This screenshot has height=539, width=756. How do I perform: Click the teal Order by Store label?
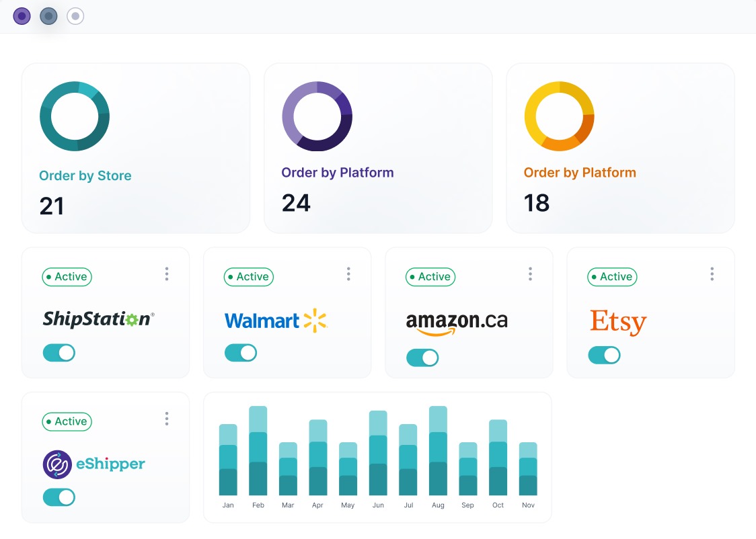click(x=85, y=176)
